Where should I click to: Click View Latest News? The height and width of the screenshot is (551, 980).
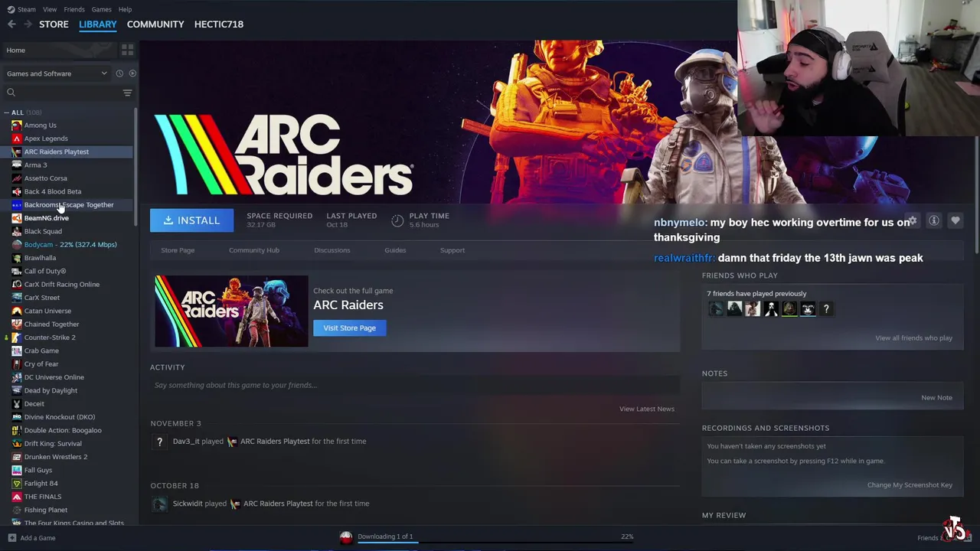click(x=647, y=409)
